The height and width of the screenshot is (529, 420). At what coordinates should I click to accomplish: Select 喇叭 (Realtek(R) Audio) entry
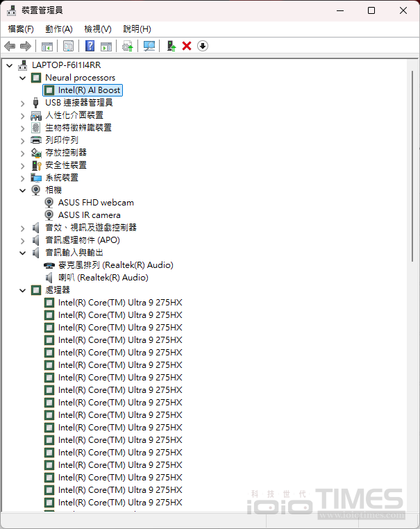tap(103, 278)
